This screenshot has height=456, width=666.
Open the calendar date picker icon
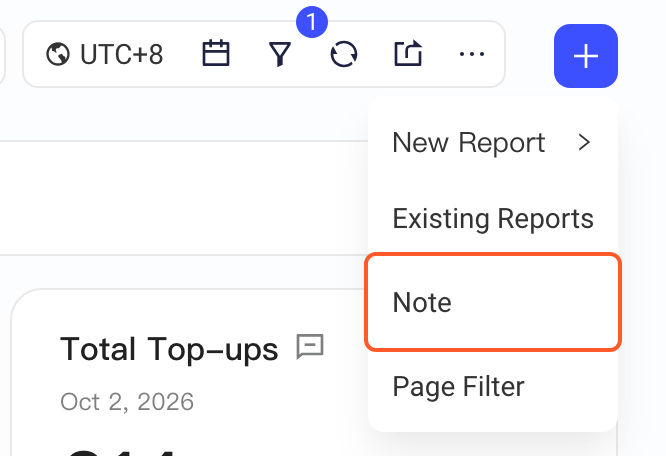216,53
